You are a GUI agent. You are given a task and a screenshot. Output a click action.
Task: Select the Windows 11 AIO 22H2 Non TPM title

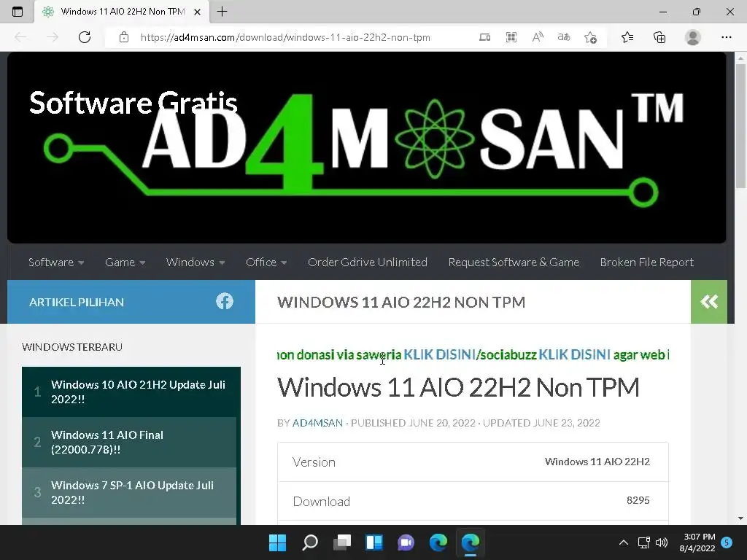coord(458,388)
